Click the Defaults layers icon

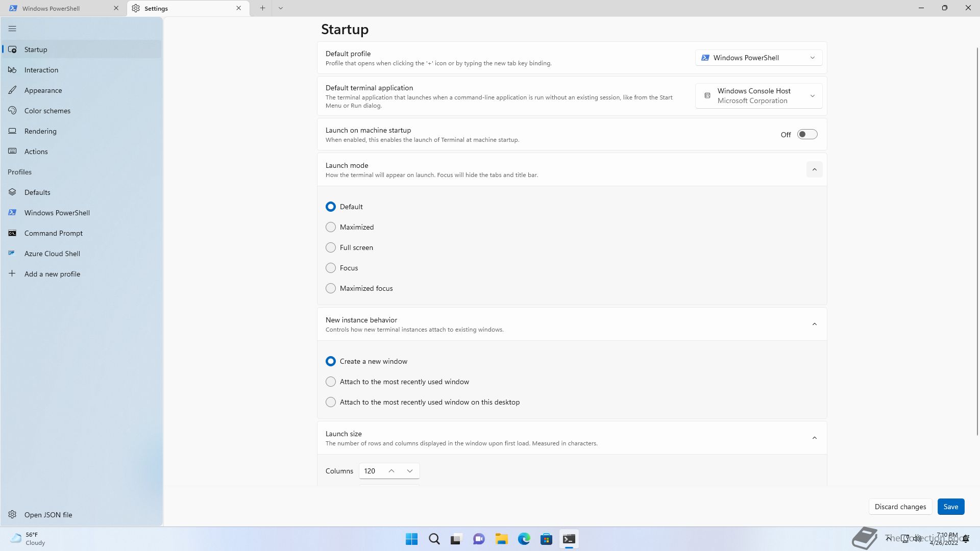coord(12,192)
